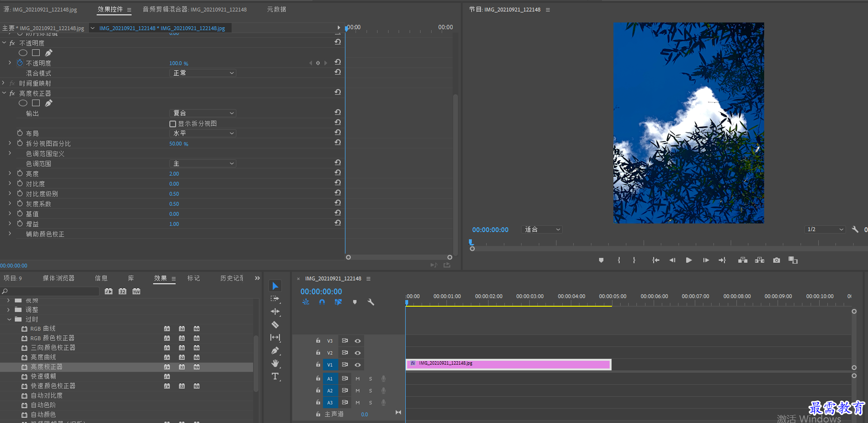Collapse the 过时 effects folder
The width and height of the screenshot is (868, 423).
pyautogui.click(x=9, y=319)
